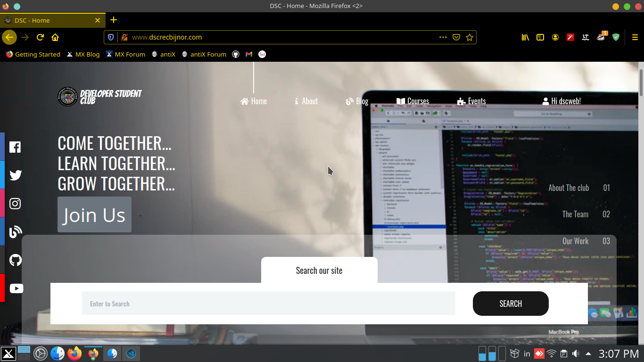Screen dimensions: 644x362
Task: Jump to Our Work section 03
Action: [x=586, y=241]
